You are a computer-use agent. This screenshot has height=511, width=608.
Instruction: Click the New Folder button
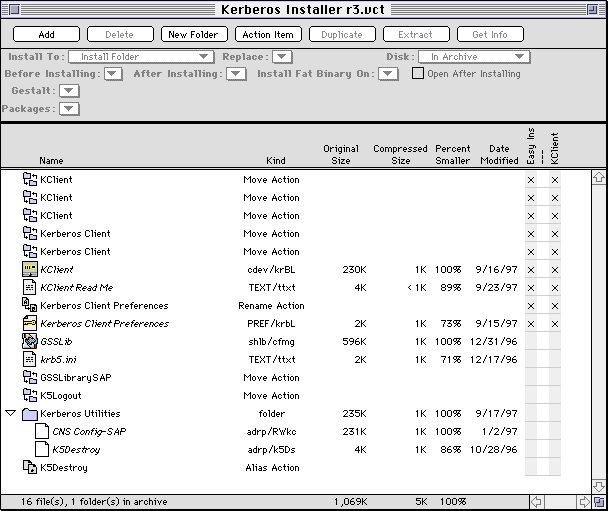pyautogui.click(x=193, y=34)
